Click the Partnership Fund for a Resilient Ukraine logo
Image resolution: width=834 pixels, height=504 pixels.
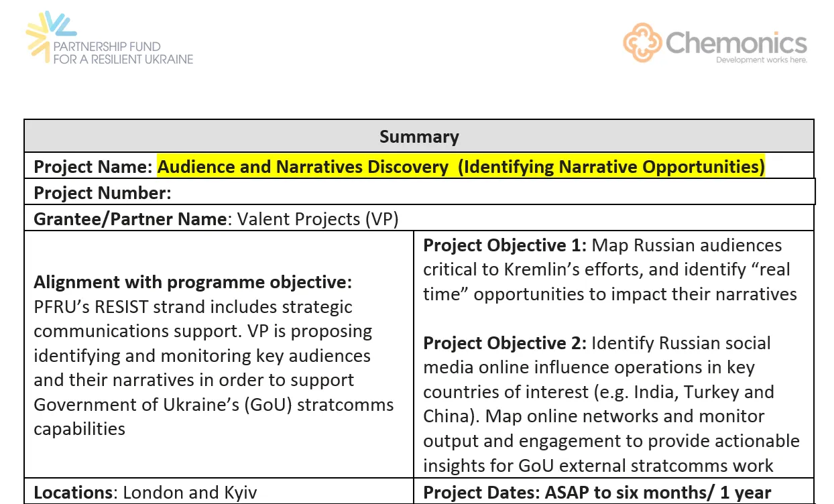tap(109, 38)
